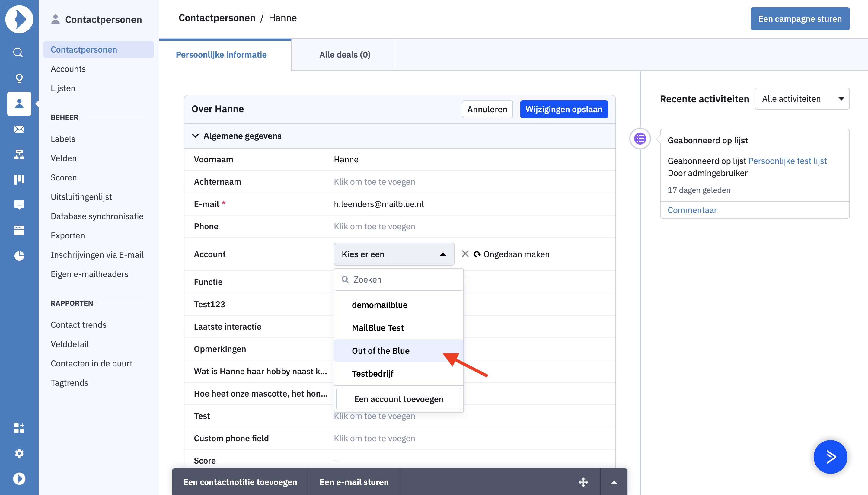
Task: Open Contact trends report
Action: click(78, 325)
